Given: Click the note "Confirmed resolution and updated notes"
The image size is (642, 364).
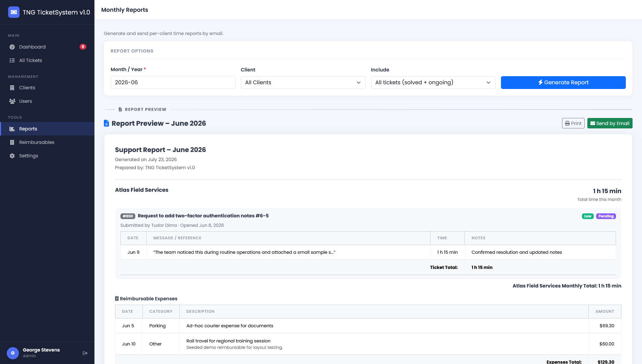Looking at the screenshot, I should (x=517, y=252).
